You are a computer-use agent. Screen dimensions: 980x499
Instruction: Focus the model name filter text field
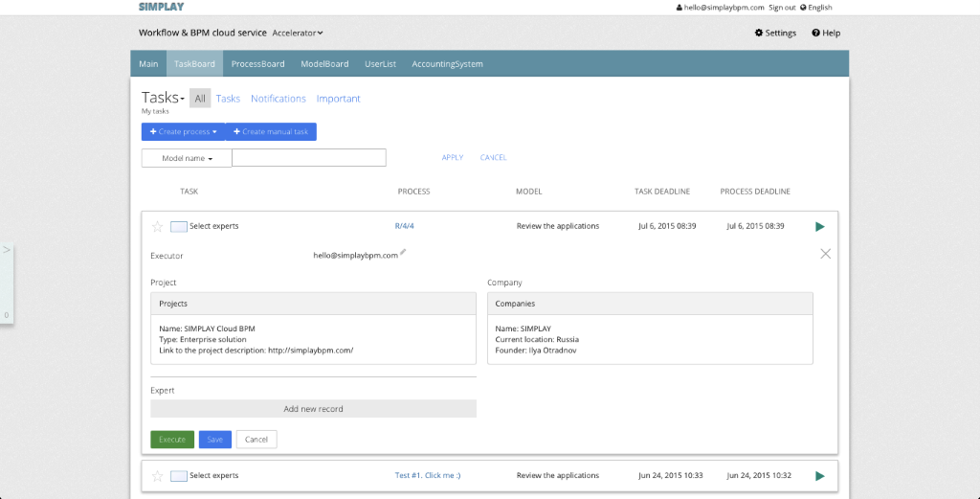[x=308, y=158]
